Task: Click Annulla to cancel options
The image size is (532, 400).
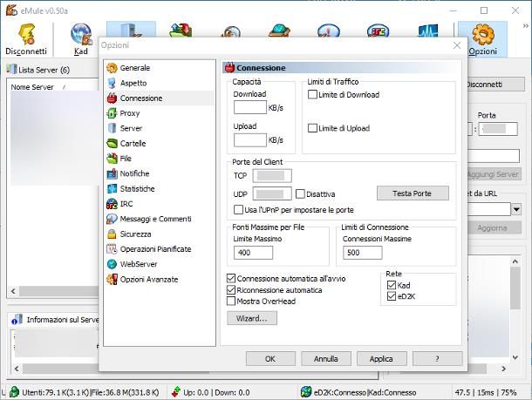Action: point(325,359)
